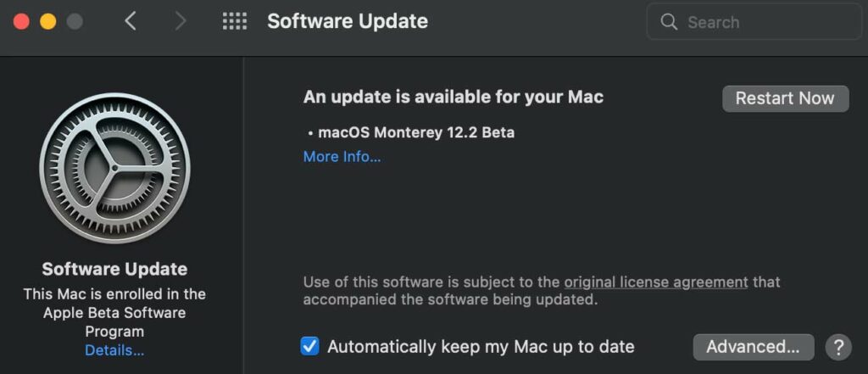Open the More Info link
This screenshot has width=868, height=374.
point(342,157)
